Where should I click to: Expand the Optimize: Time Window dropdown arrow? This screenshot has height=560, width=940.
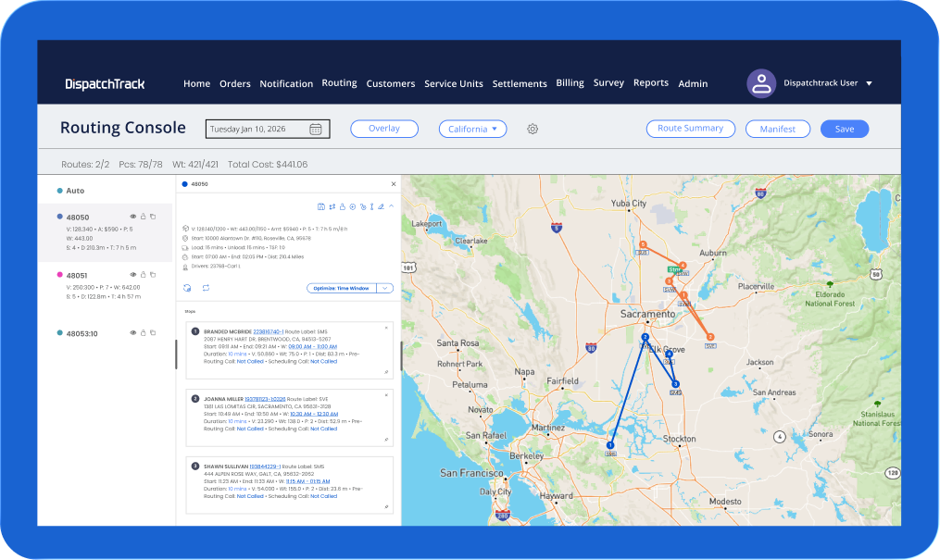pos(385,288)
